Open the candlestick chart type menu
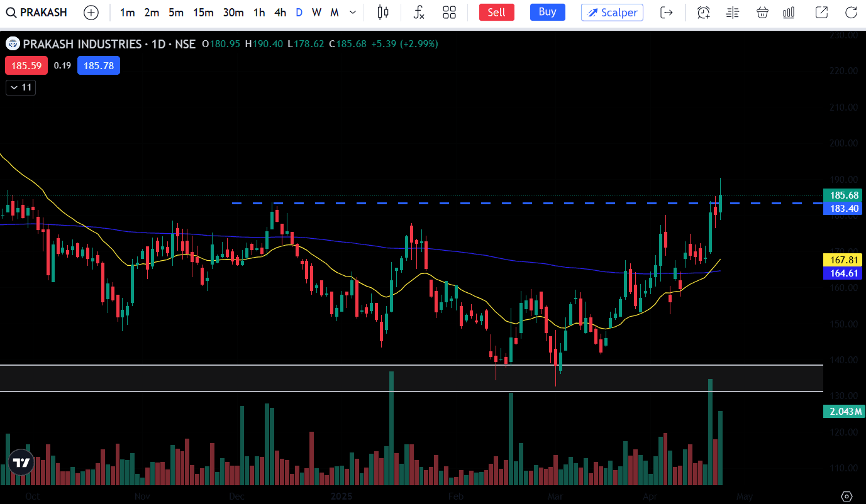 click(x=383, y=13)
